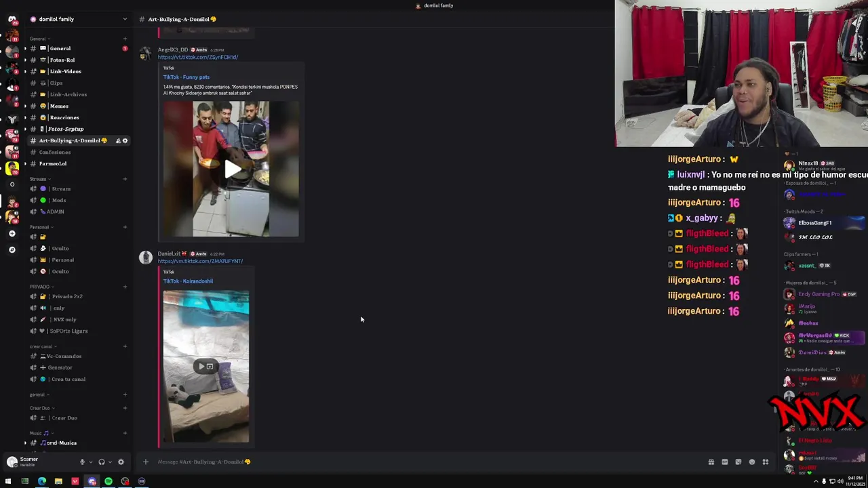Open the apps launcher icon in message bar
868x488 pixels.
[x=765, y=462]
